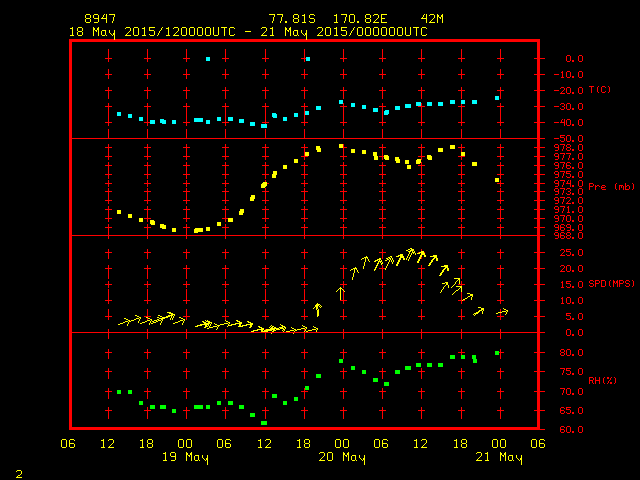
Task: Click the "-20.0" temperature scale value
Action: (569, 91)
